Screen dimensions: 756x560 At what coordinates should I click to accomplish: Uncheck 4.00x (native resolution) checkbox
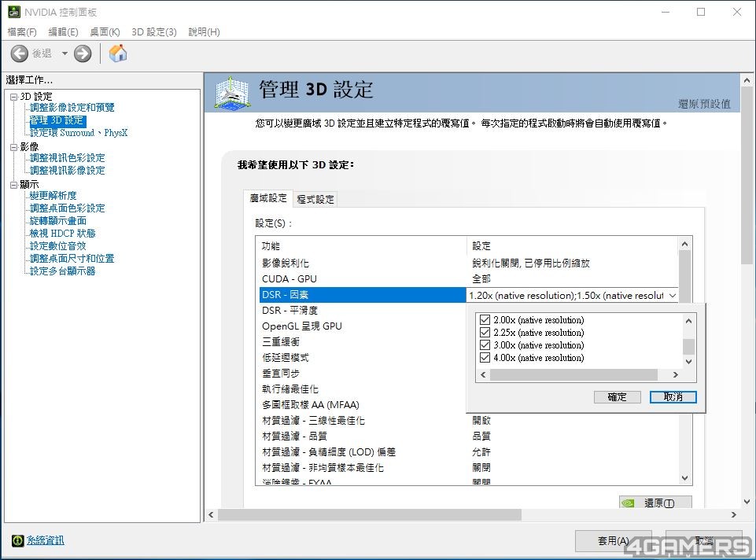click(485, 358)
